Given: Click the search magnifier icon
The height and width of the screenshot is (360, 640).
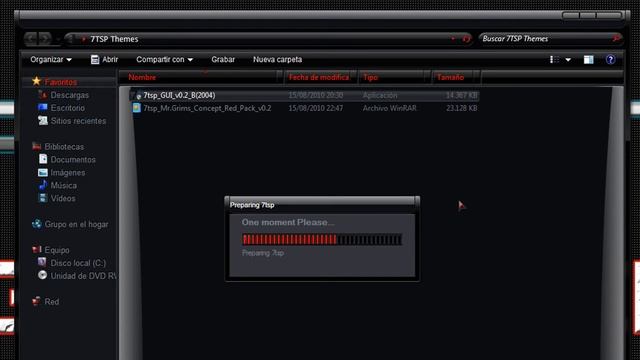Looking at the screenshot, I should pyautogui.click(x=616, y=38).
